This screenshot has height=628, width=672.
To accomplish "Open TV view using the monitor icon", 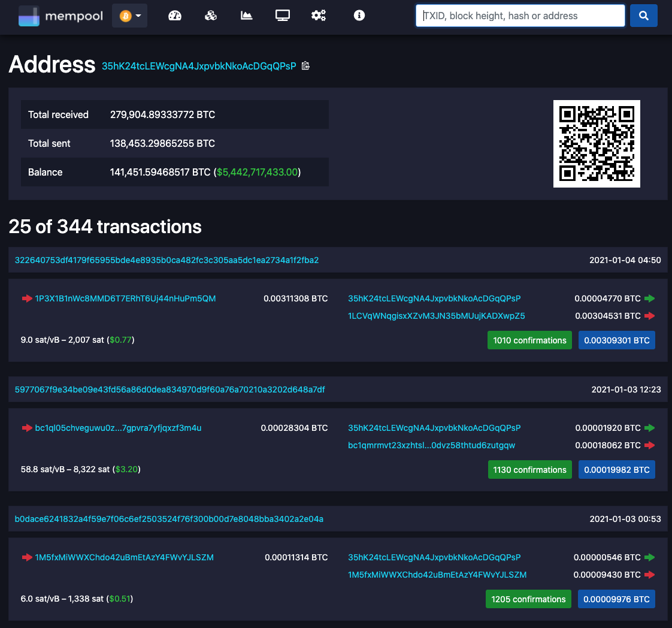I will pos(282,16).
